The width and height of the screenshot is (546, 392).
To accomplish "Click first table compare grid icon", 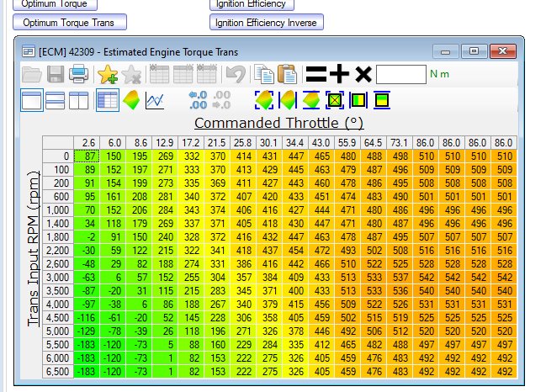I will pos(160,74).
